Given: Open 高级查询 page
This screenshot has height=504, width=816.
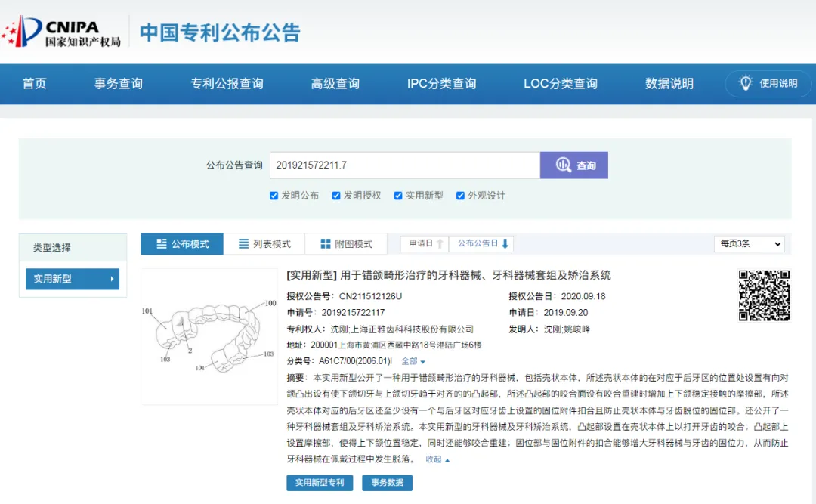Looking at the screenshot, I should coord(335,83).
